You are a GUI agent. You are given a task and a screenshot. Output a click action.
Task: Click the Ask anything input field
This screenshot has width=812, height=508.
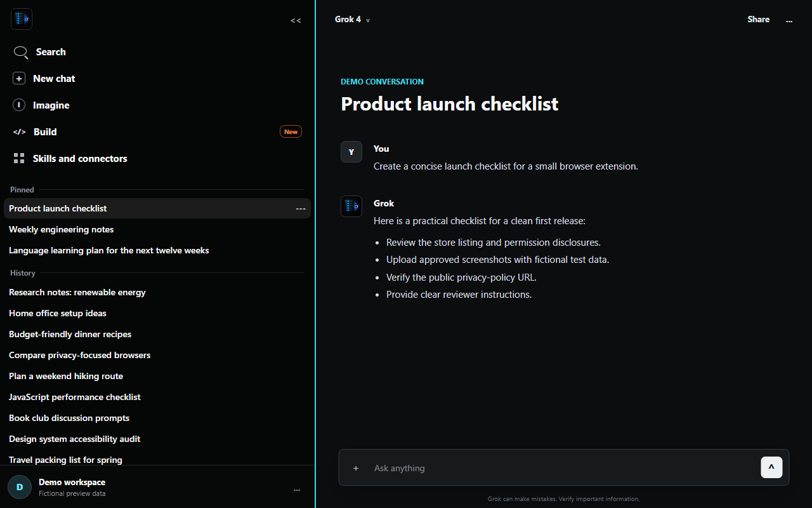pos(563,468)
